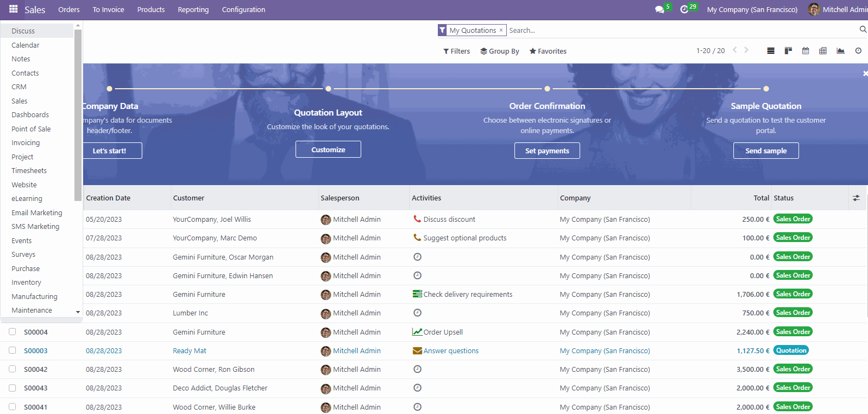Click Mitchell Admin user avatar in navbar

(x=814, y=9)
